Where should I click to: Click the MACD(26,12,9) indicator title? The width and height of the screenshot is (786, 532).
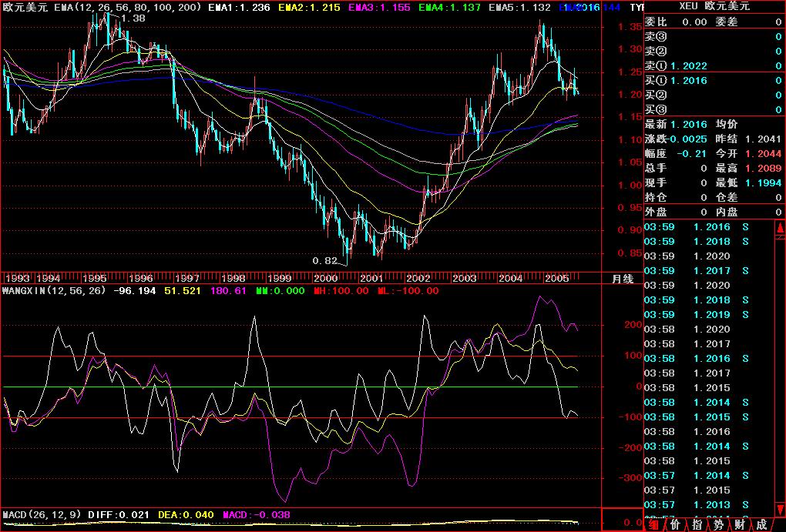click(42, 514)
